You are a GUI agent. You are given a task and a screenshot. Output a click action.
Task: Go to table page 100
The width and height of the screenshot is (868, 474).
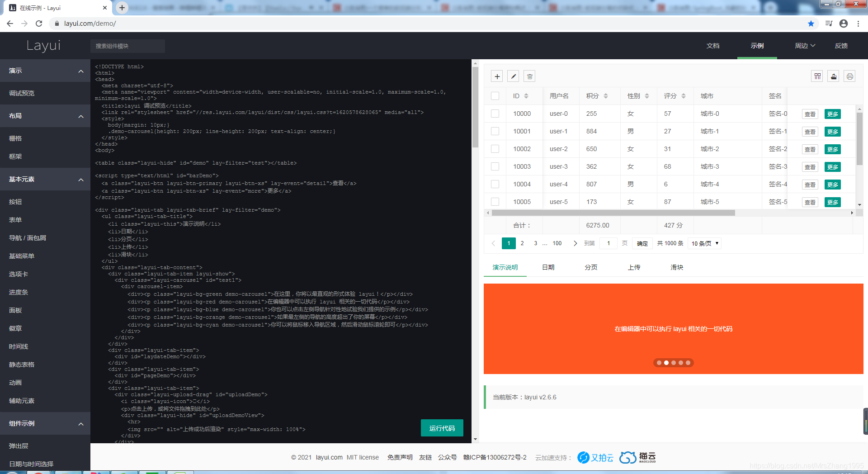[557, 243]
